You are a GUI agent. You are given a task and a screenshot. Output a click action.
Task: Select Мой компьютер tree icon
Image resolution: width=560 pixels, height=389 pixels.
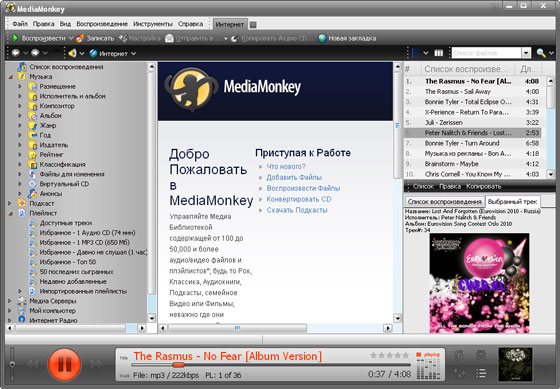tap(22, 310)
